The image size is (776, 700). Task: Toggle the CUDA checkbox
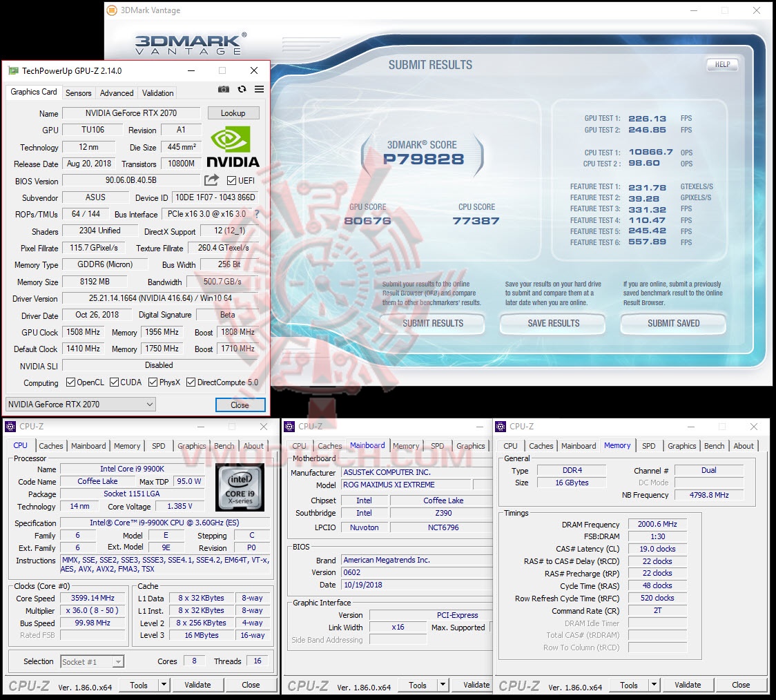tap(115, 382)
